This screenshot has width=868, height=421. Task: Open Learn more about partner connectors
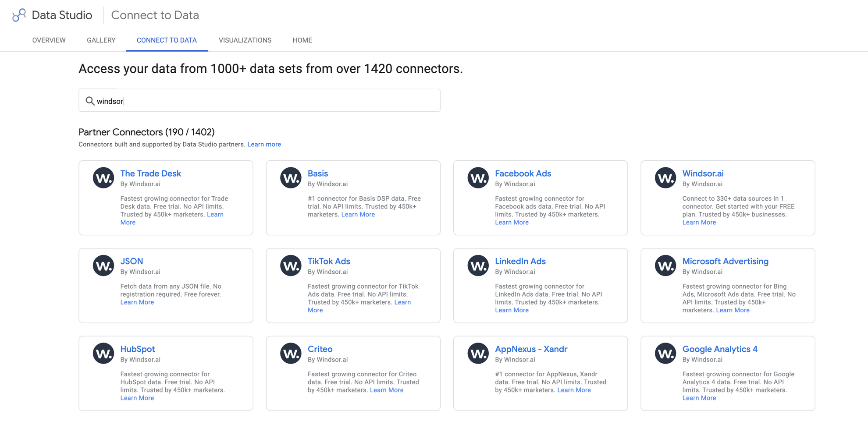coord(264,145)
